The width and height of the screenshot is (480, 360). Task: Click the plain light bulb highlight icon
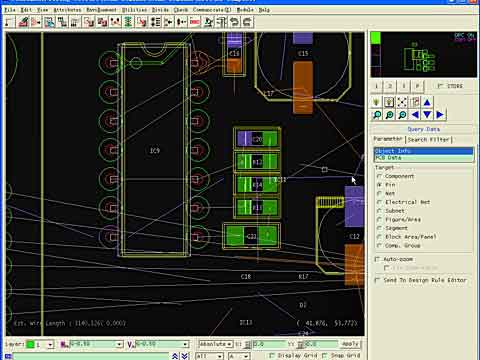(376, 102)
